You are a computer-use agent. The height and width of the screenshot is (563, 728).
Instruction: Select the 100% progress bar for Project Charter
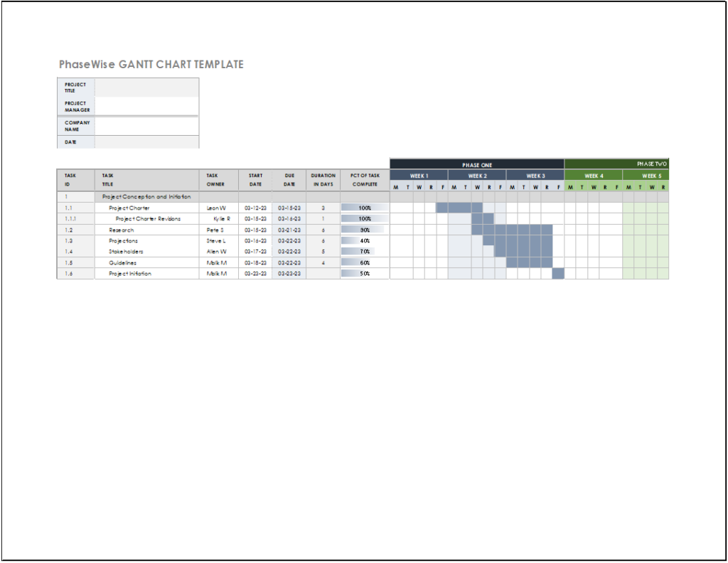[364, 208]
